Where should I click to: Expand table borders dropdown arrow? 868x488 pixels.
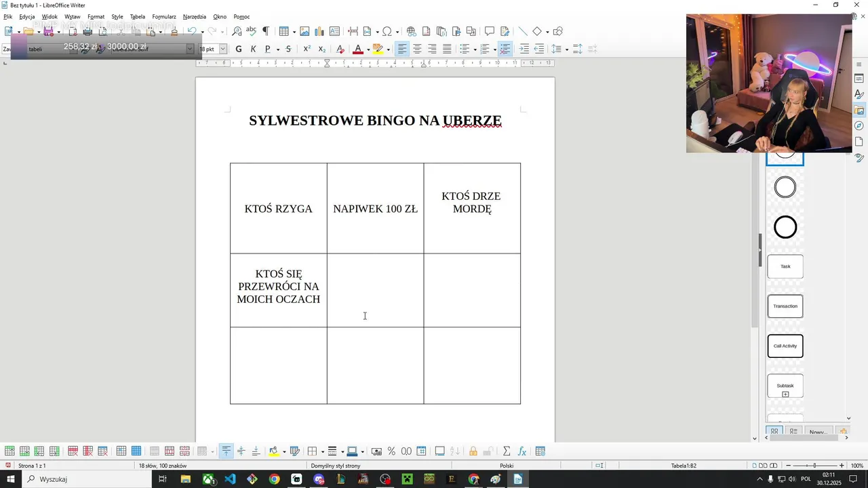pos(321,452)
